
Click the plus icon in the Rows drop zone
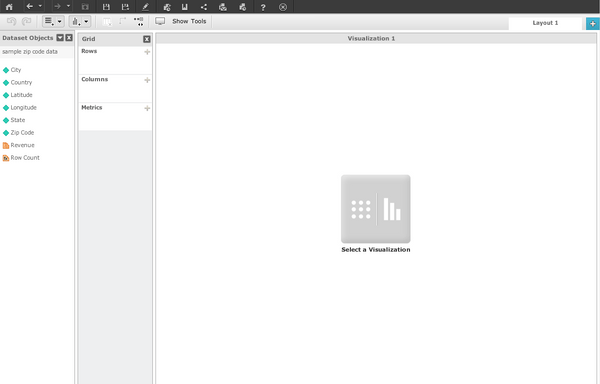coord(147,52)
